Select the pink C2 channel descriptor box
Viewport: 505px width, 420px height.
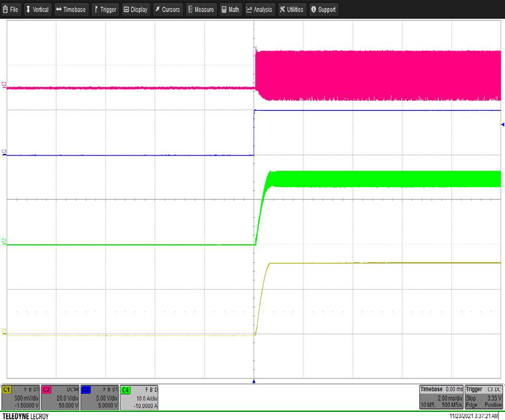coord(60,397)
